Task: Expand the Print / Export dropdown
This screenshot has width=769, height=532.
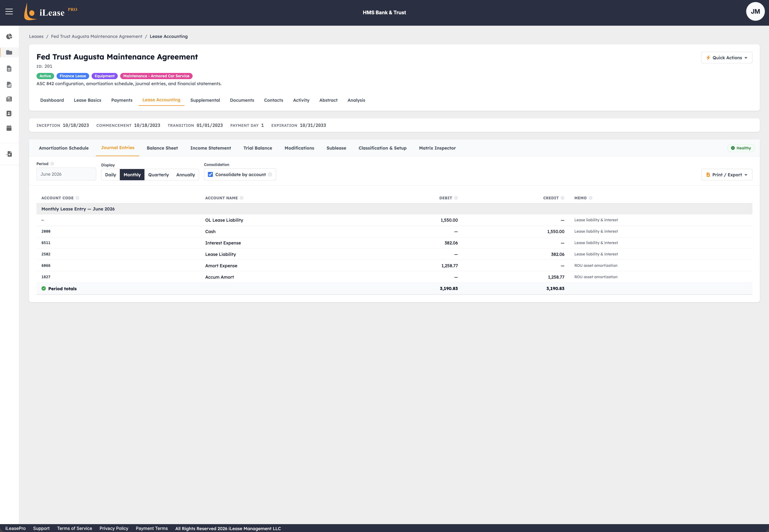Action: tap(727, 175)
